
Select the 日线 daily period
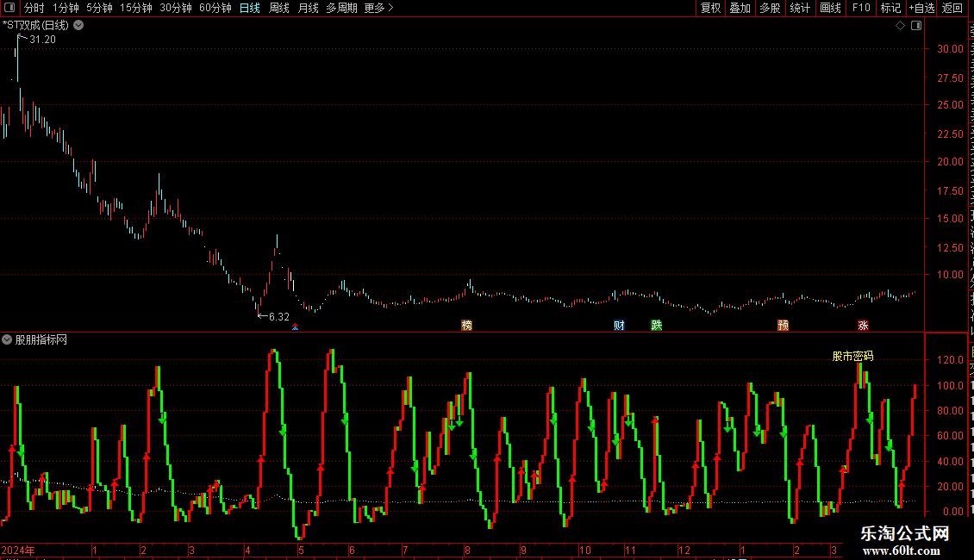pos(250,8)
